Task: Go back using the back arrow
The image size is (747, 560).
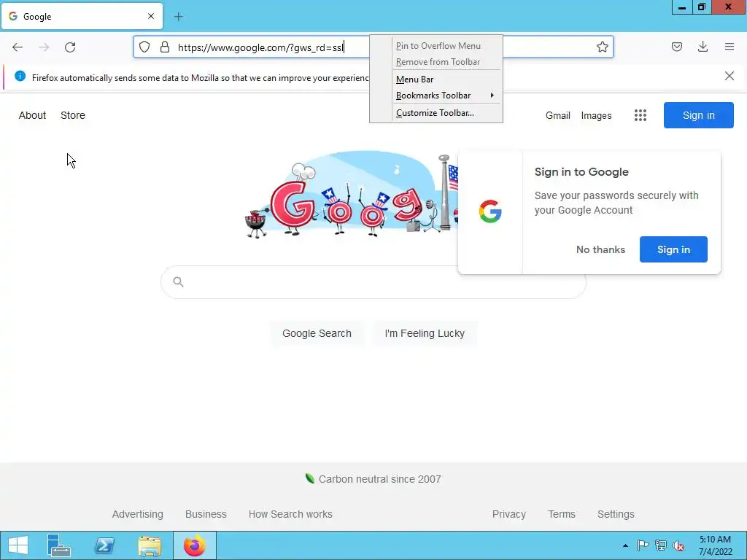Action: point(18,47)
